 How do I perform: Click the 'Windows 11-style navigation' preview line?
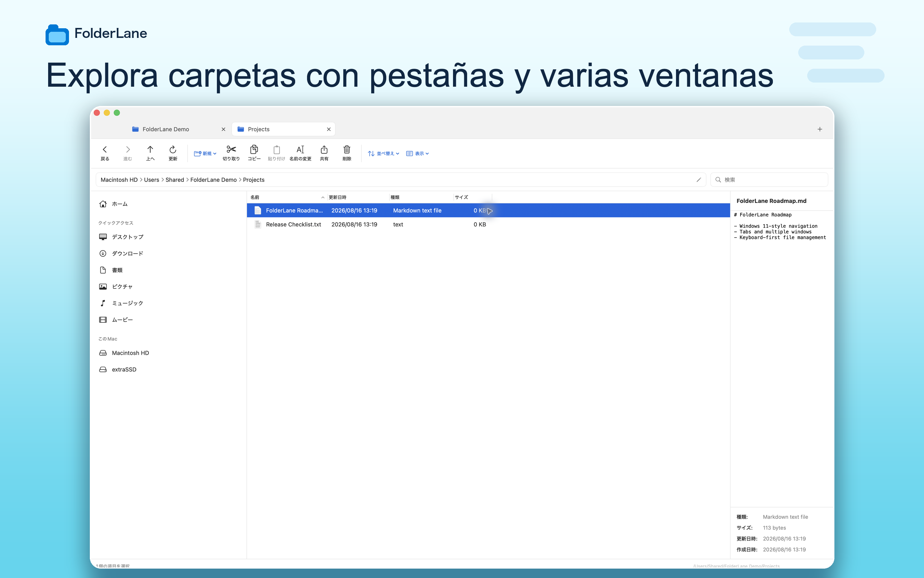coord(775,226)
